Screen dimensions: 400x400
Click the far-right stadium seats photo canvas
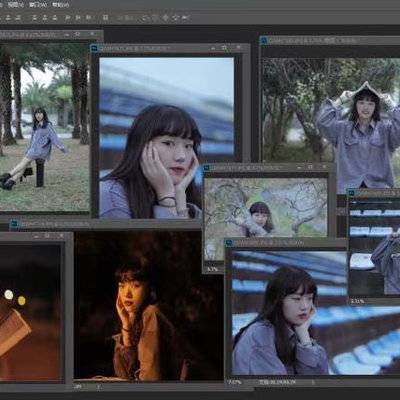tap(374, 247)
